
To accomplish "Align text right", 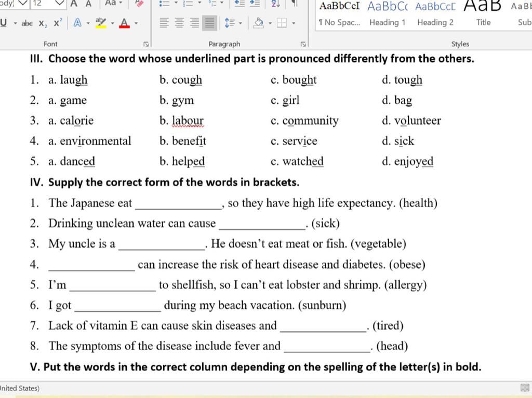I will click(x=194, y=23).
